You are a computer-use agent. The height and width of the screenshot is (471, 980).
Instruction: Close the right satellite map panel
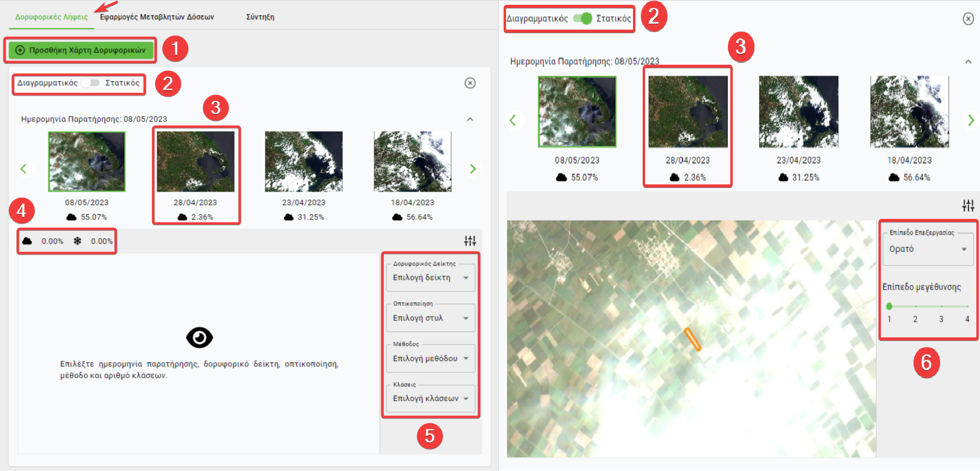point(968,19)
